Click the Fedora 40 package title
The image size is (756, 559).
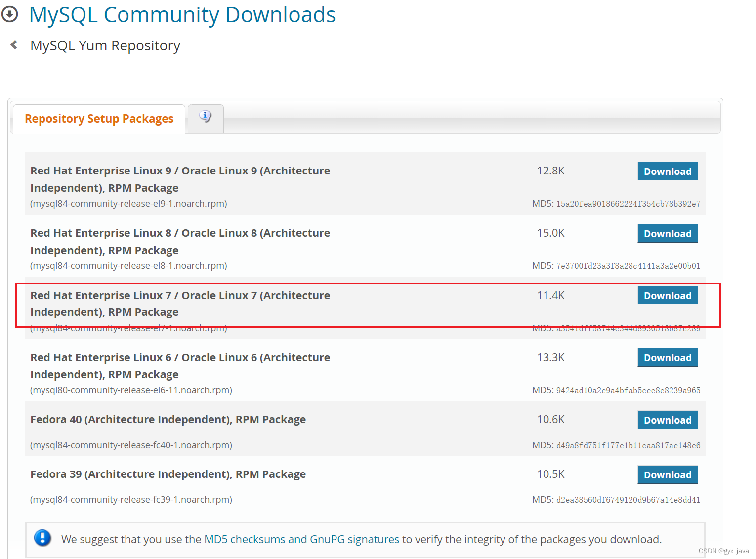coord(168,420)
